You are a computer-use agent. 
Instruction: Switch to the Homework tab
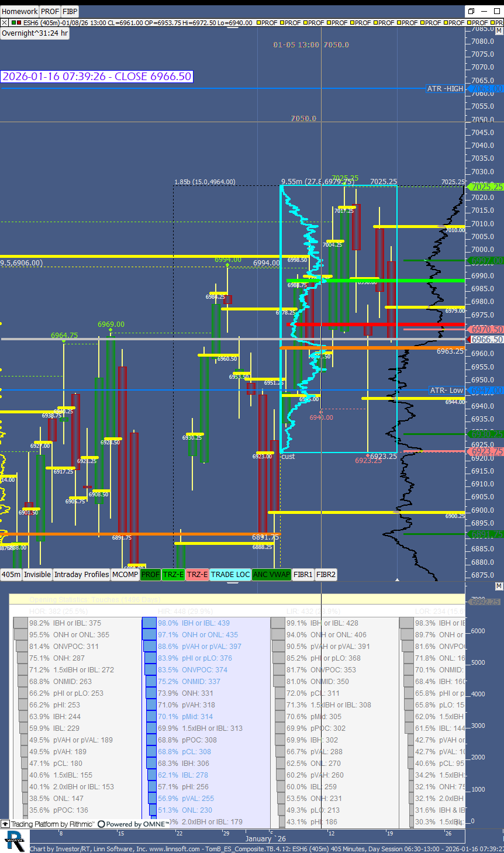click(x=20, y=11)
